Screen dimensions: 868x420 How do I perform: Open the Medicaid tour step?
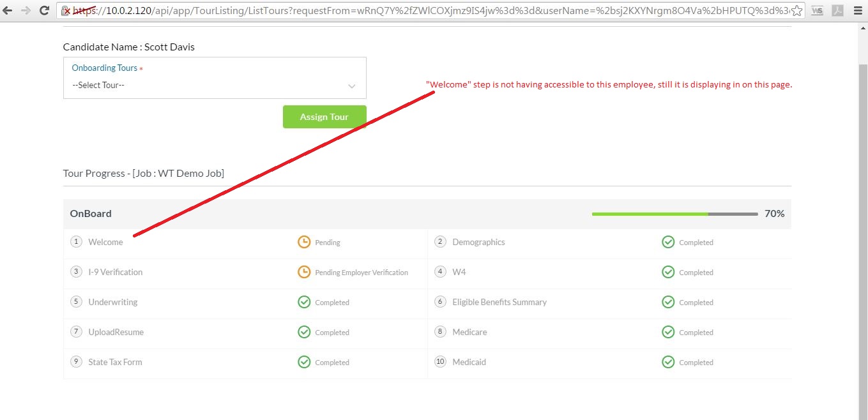[469, 362]
